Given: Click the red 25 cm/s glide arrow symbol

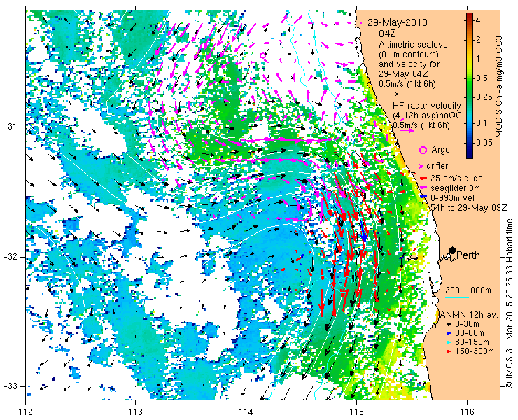Looking at the screenshot, I should (x=422, y=178).
